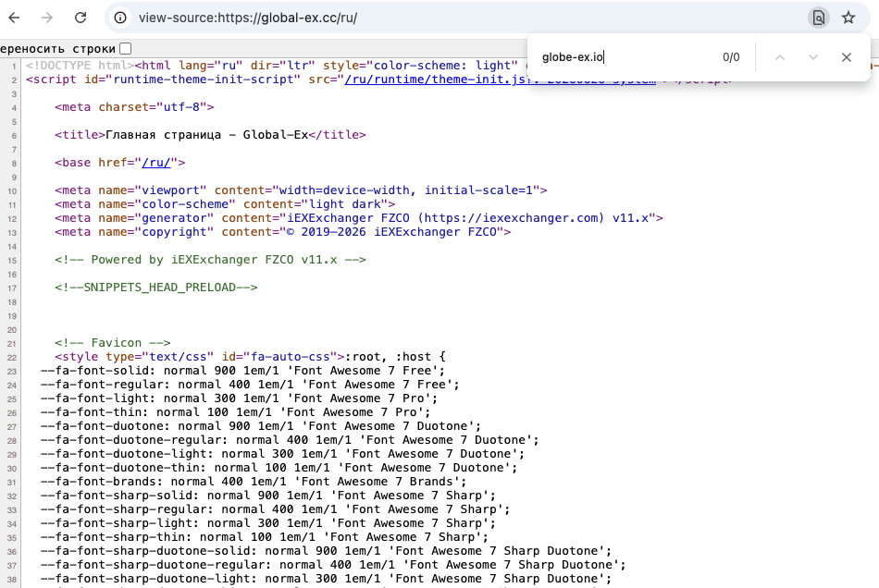The width and height of the screenshot is (879, 588).
Task: Click the 0/0 find results count
Action: (x=731, y=57)
